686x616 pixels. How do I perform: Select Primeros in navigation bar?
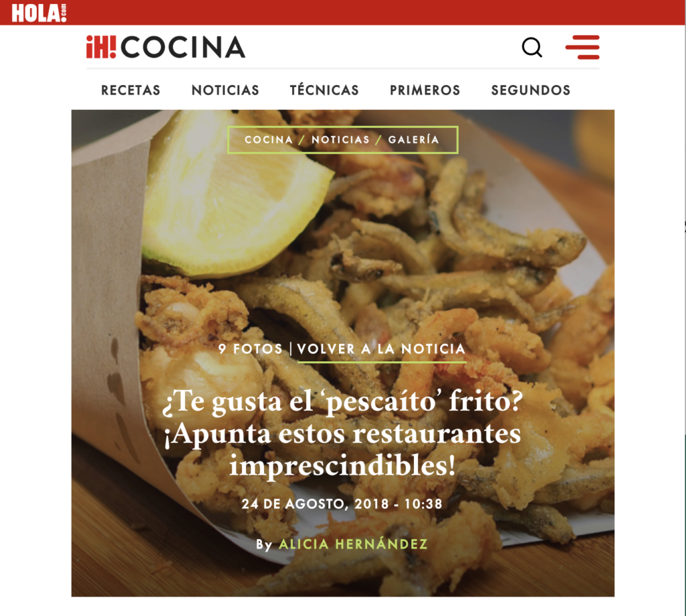(x=425, y=90)
